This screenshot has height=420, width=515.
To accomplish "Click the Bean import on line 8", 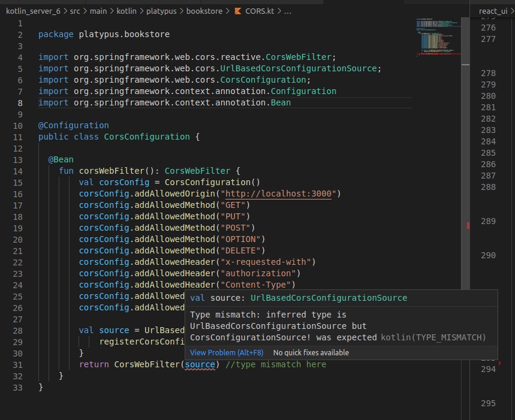I will coord(281,102).
